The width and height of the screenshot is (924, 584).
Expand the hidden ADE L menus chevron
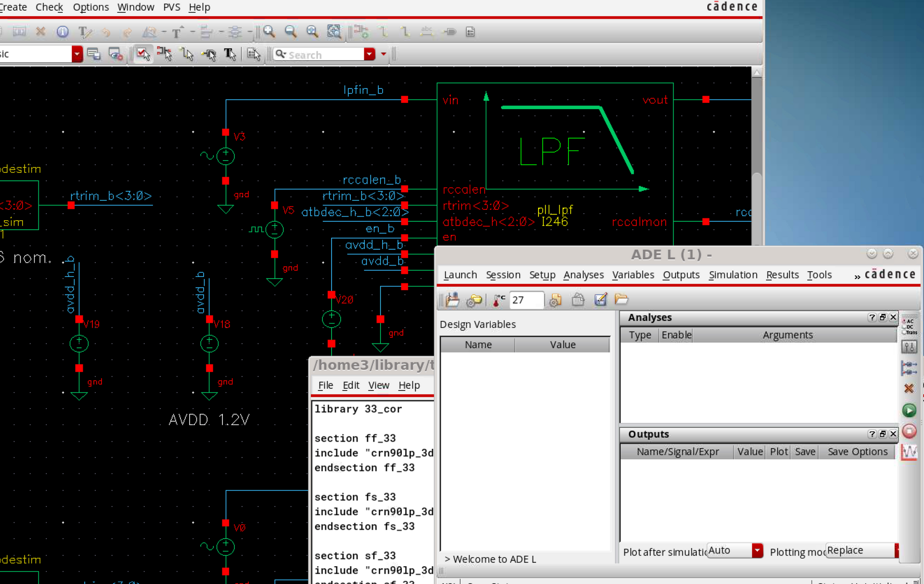point(857,276)
